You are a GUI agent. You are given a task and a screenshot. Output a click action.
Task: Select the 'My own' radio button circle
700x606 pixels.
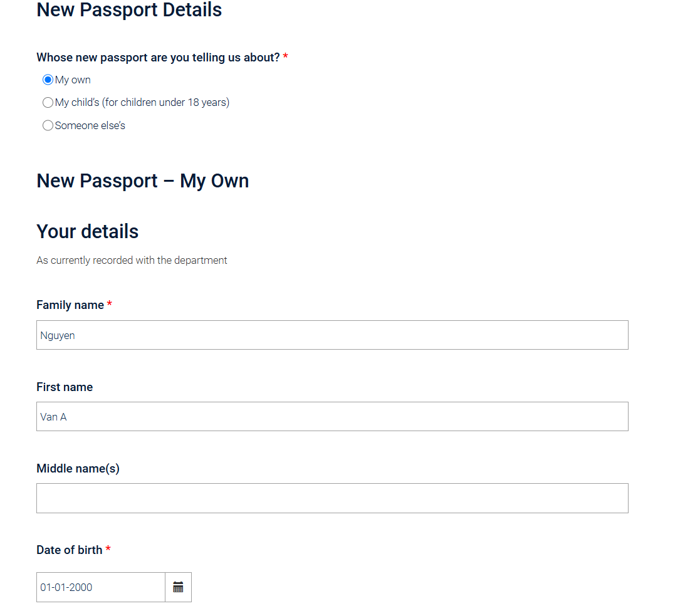pyautogui.click(x=48, y=80)
